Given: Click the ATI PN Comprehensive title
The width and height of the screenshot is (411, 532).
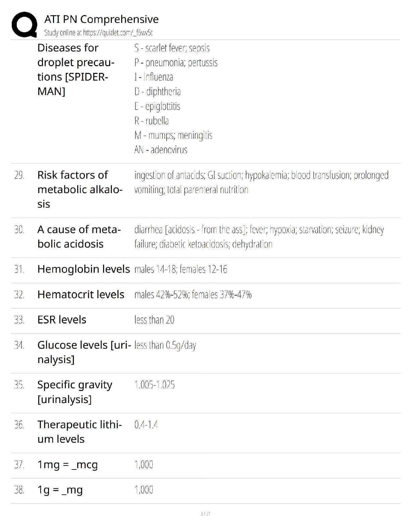Looking at the screenshot, I should (x=101, y=19).
